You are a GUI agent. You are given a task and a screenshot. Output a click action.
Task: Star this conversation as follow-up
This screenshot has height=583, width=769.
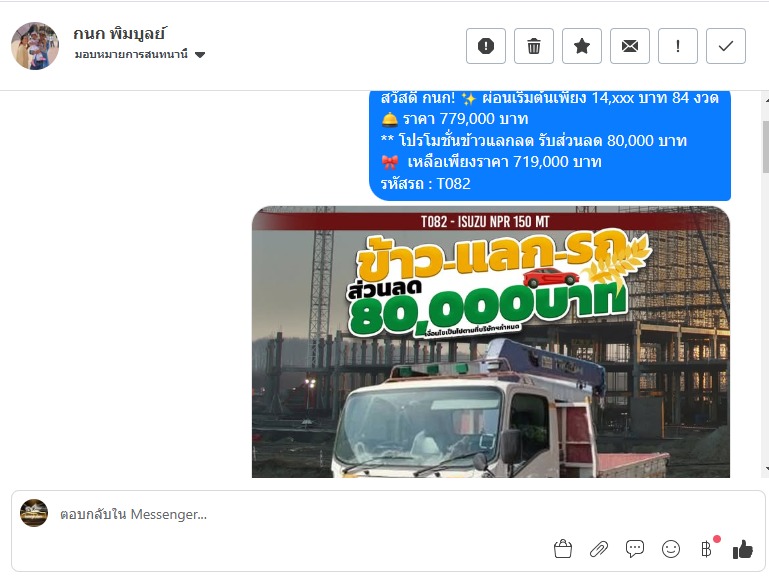pos(582,46)
